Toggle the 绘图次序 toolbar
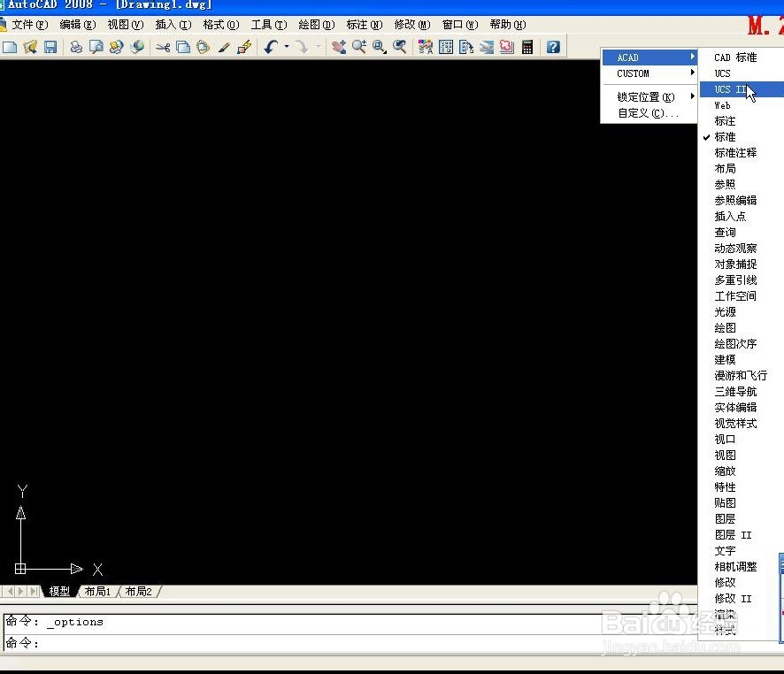This screenshot has height=674, width=784. tap(741, 344)
